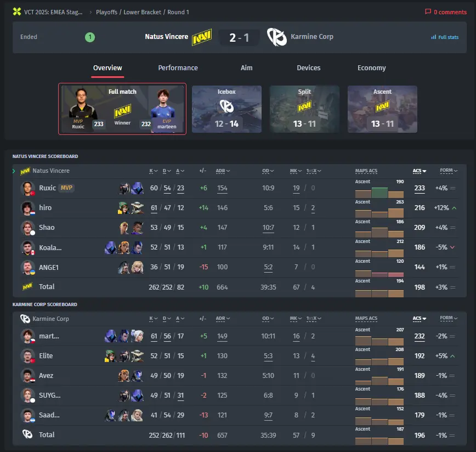Viewport: 476px width, 452px height.
Task: Click Ruxic's player avatar in scoreboard
Action: 27,188
